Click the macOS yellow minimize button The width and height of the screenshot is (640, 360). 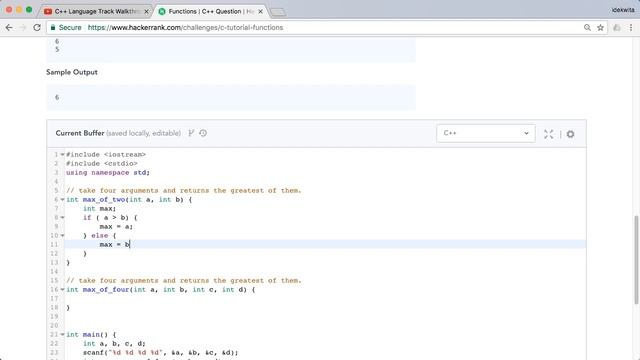pos(19,9)
